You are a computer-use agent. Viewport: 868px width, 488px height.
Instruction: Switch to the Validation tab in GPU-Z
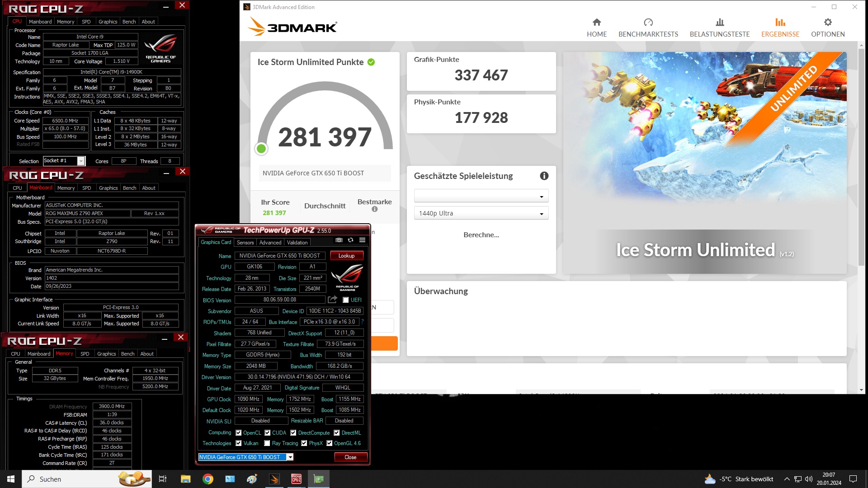297,243
